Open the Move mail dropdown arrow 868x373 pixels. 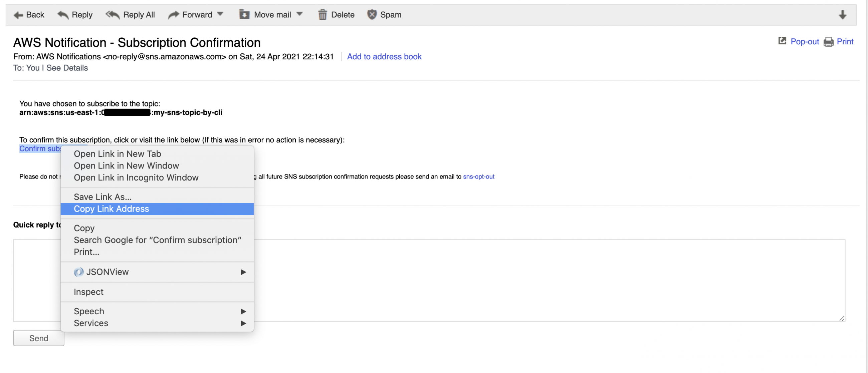(299, 14)
